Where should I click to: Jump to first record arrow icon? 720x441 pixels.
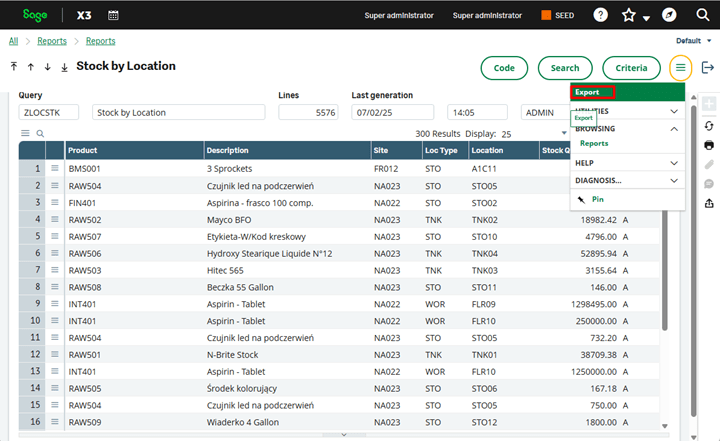(14, 67)
